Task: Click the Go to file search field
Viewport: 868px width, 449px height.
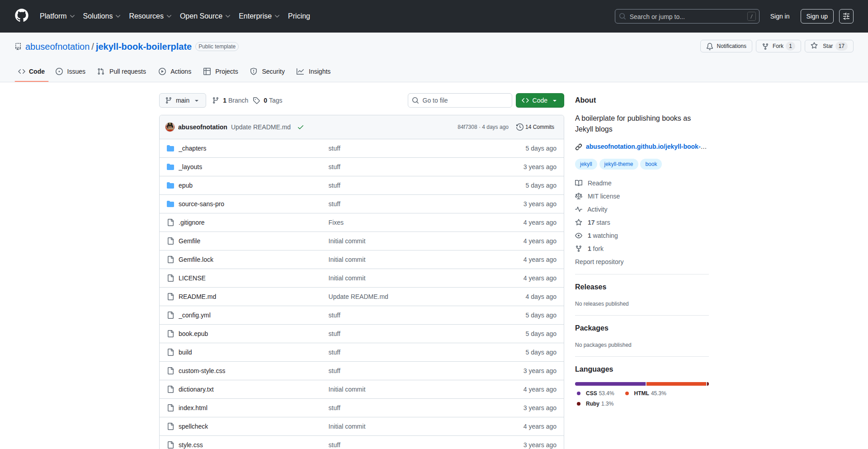Action: [x=459, y=100]
